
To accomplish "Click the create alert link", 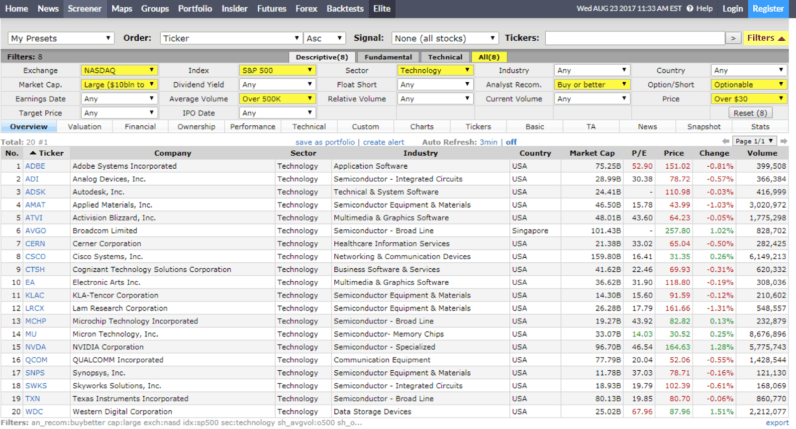I will click(383, 142).
